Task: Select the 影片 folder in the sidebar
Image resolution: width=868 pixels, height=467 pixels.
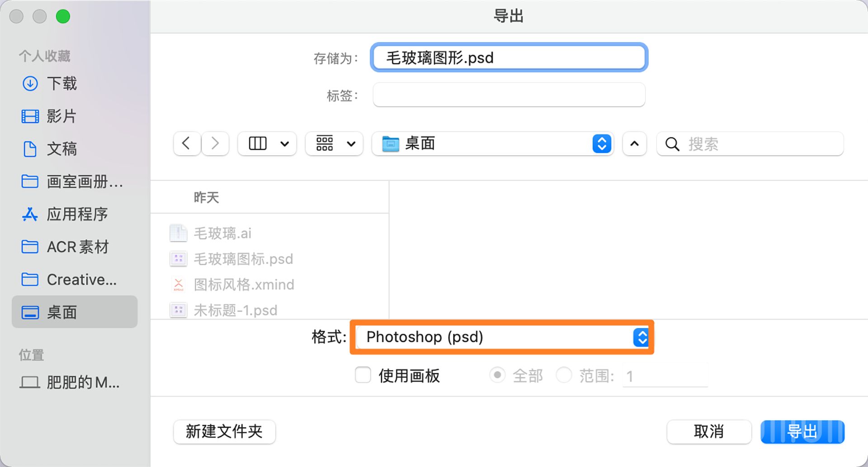Action: (x=62, y=116)
